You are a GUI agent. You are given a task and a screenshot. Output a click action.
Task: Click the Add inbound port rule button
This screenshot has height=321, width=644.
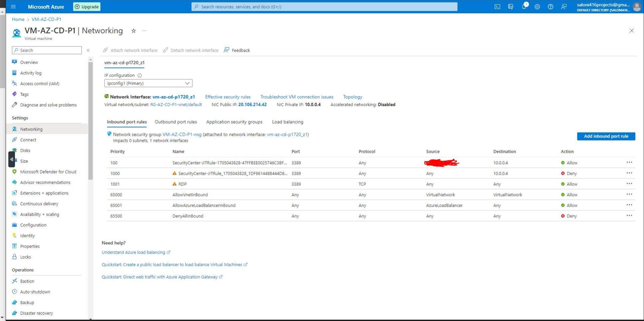tap(606, 136)
